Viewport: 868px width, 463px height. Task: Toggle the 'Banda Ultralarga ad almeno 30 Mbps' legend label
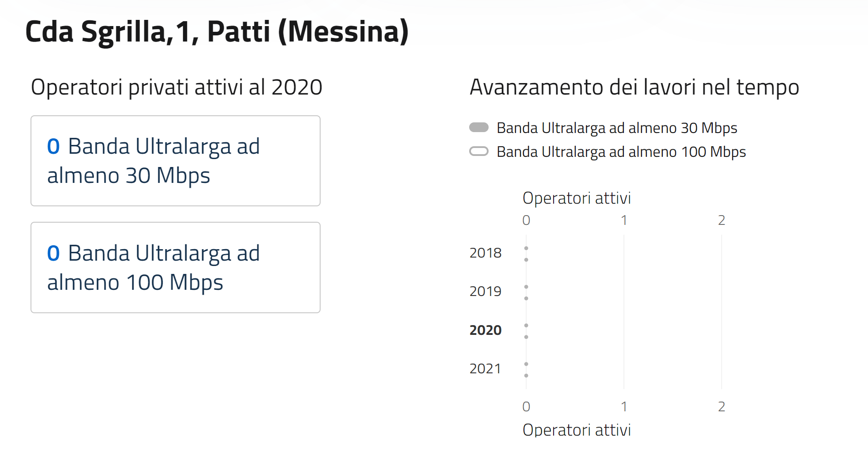(x=617, y=128)
